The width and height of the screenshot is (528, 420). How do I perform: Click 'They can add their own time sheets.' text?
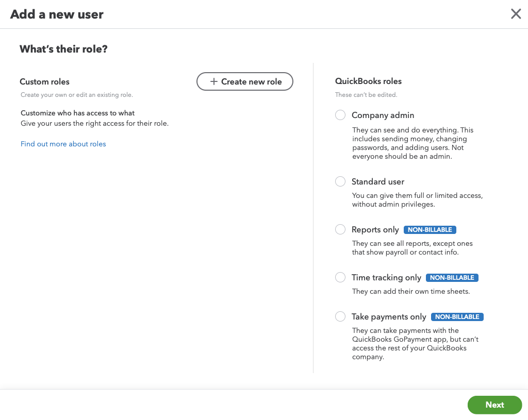tap(411, 292)
